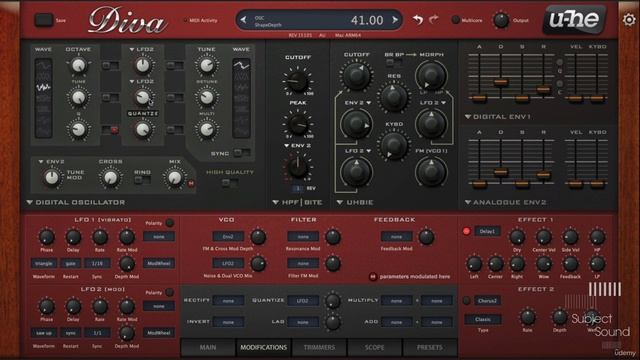This screenshot has width=640, height=360.
Task: Click the right oscillator waveform selector strip
Action: (x=241, y=98)
